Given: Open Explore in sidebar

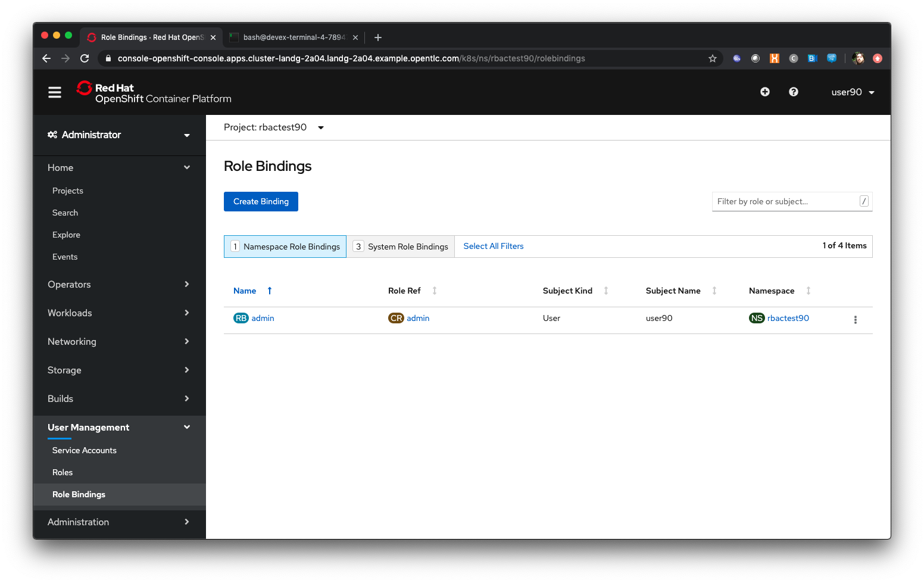Looking at the screenshot, I should (66, 235).
